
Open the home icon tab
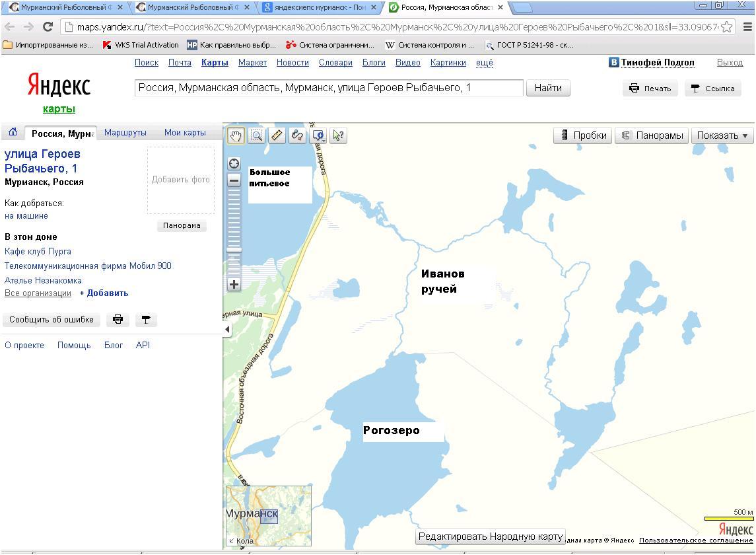(x=13, y=132)
